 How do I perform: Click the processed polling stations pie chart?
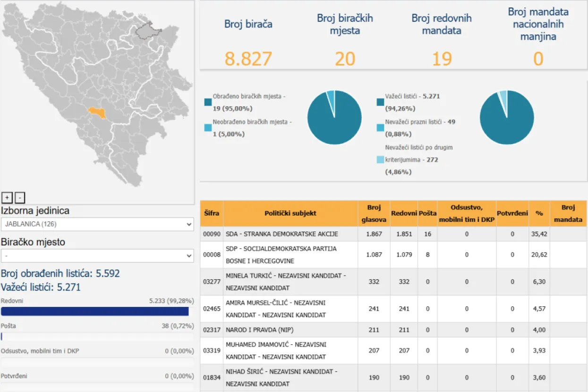click(x=334, y=117)
